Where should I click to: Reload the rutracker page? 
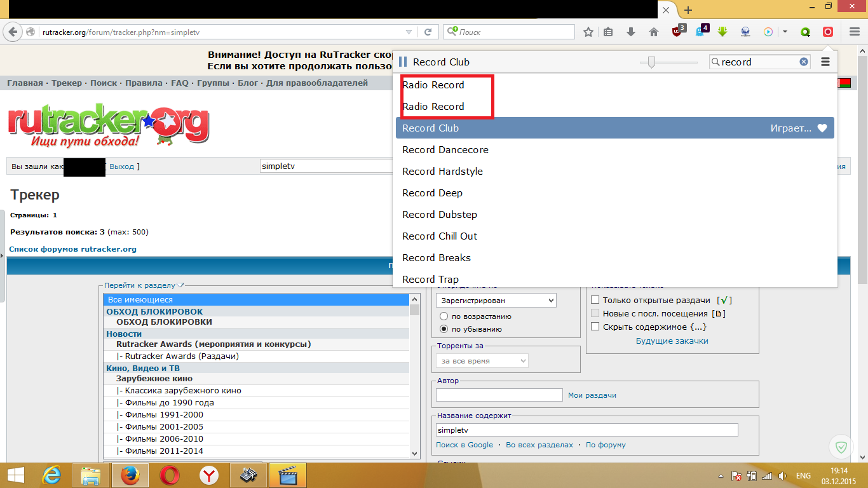coord(428,32)
